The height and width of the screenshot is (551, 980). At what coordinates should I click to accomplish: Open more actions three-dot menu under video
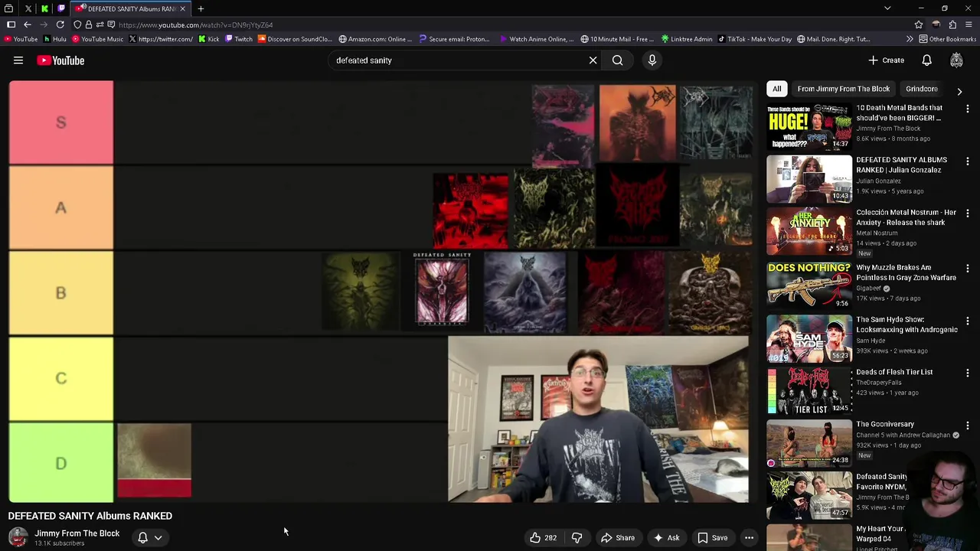(x=749, y=538)
